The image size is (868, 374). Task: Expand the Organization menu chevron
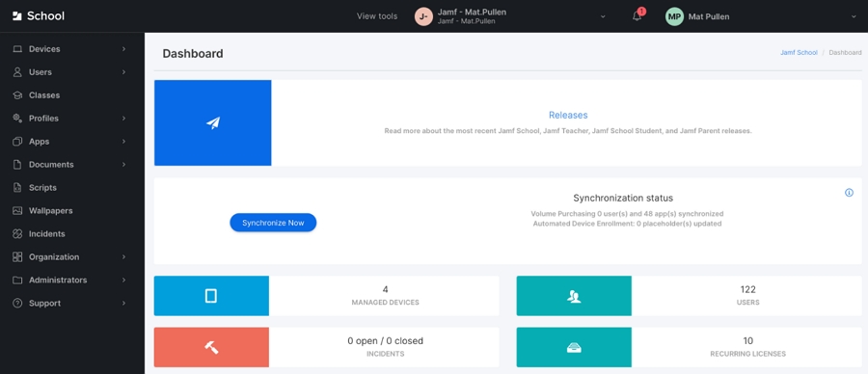pos(124,256)
